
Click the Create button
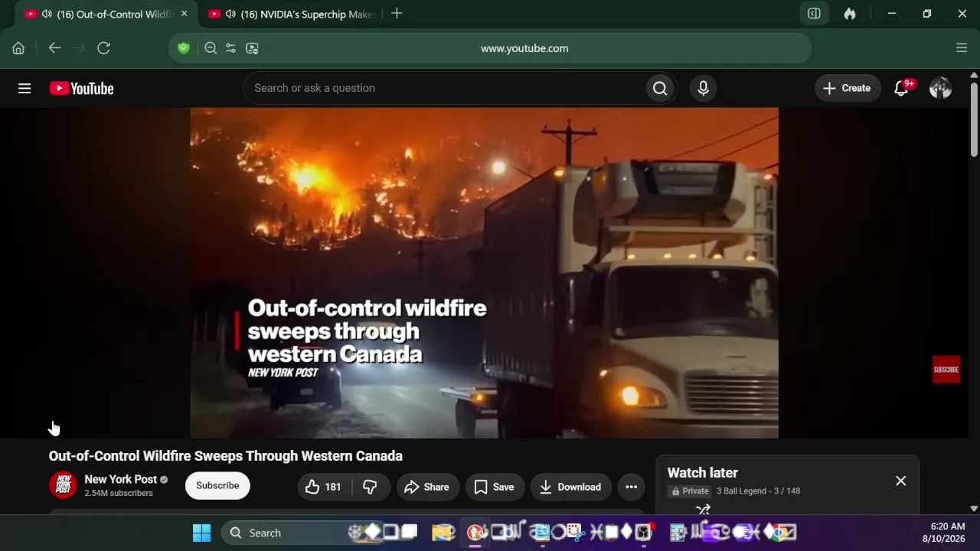point(847,89)
